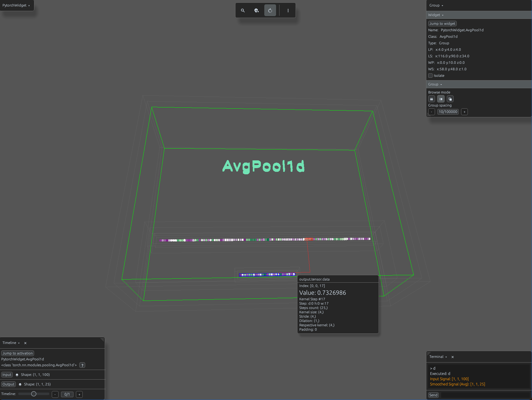Click the Timeline slider handle

[34, 394]
